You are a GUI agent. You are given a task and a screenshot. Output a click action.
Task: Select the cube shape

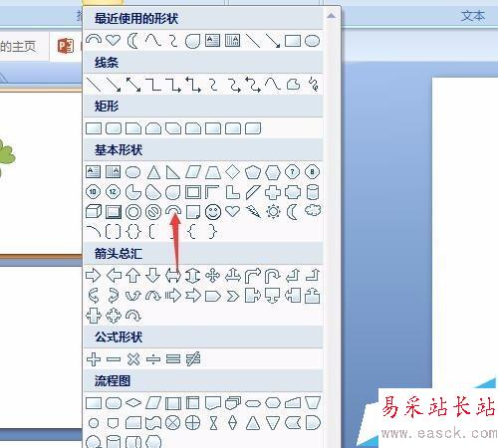coord(94,211)
